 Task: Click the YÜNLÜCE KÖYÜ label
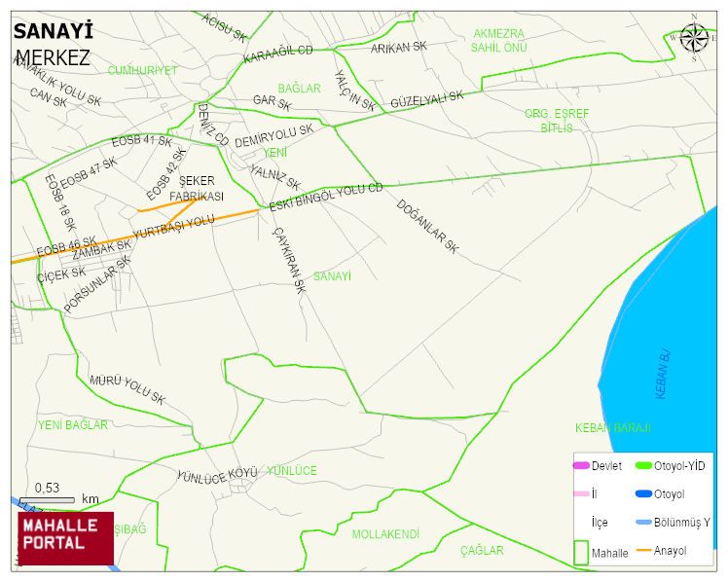point(217,475)
